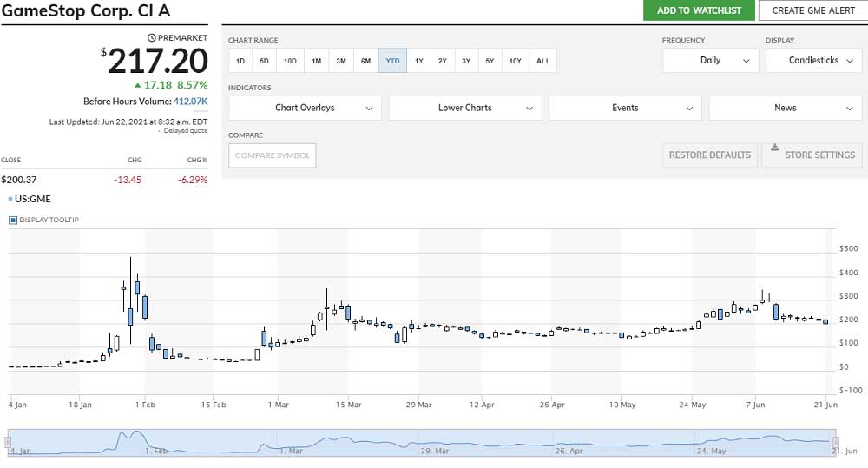Viewport: 868px width, 468px height.
Task: Click the $500 price axis label
Action: pyautogui.click(x=849, y=248)
